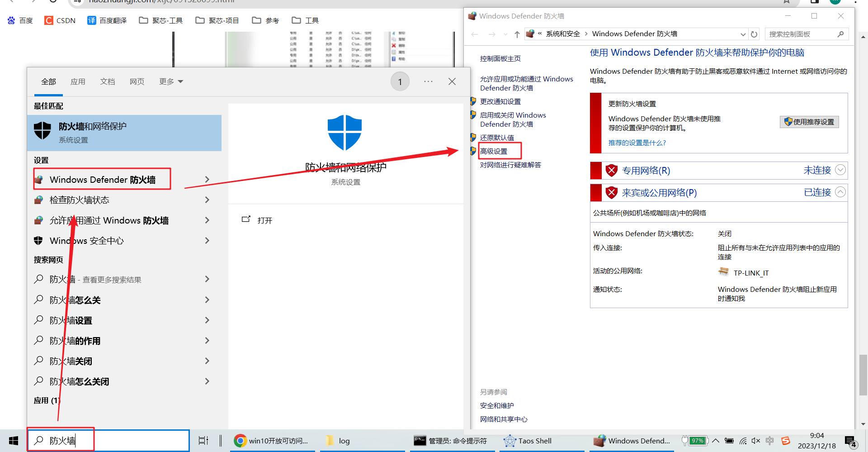Open the 百度翻译 bookmark
This screenshot has width=868, height=452.
[107, 20]
